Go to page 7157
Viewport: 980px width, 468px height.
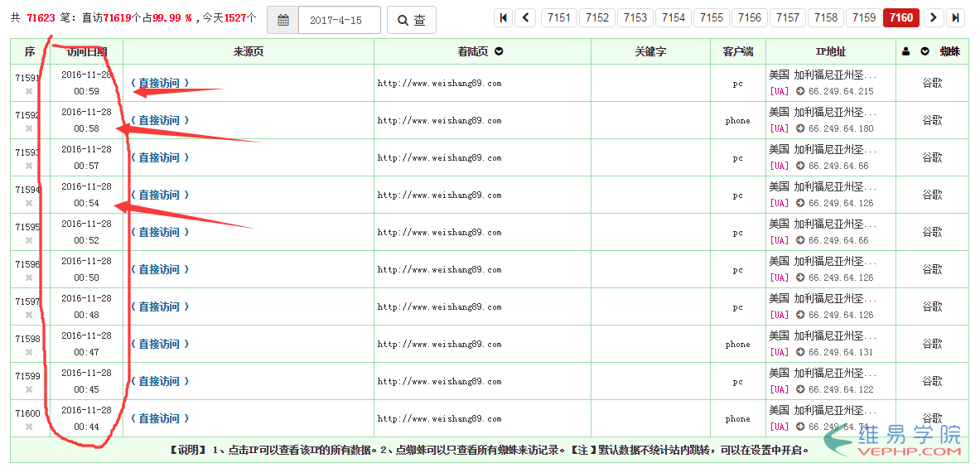coord(788,17)
